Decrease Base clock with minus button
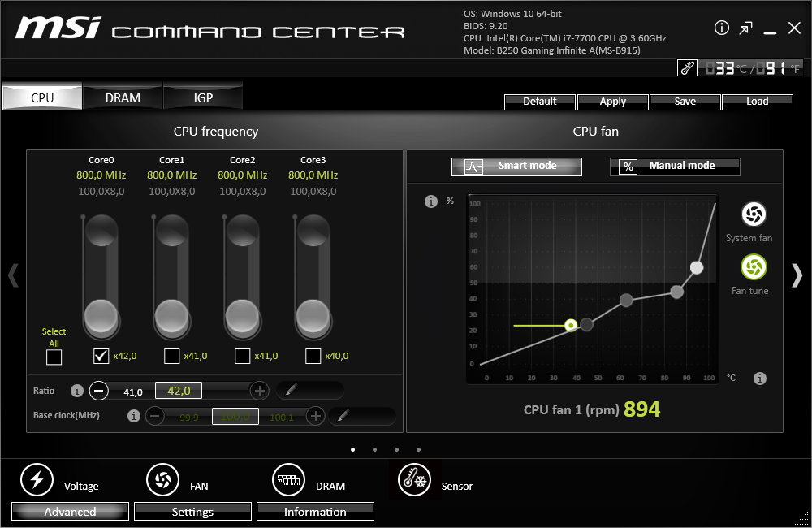Viewport: 812px width, 528px height. pyautogui.click(x=155, y=416)
